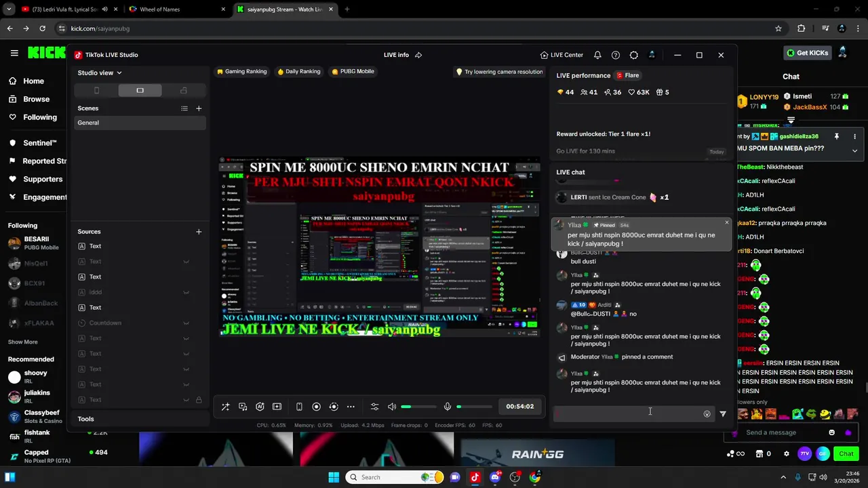This screenshot has width=868, height=488.
Task: Add a new source with plus icon
Action: [x=199, y=232]
